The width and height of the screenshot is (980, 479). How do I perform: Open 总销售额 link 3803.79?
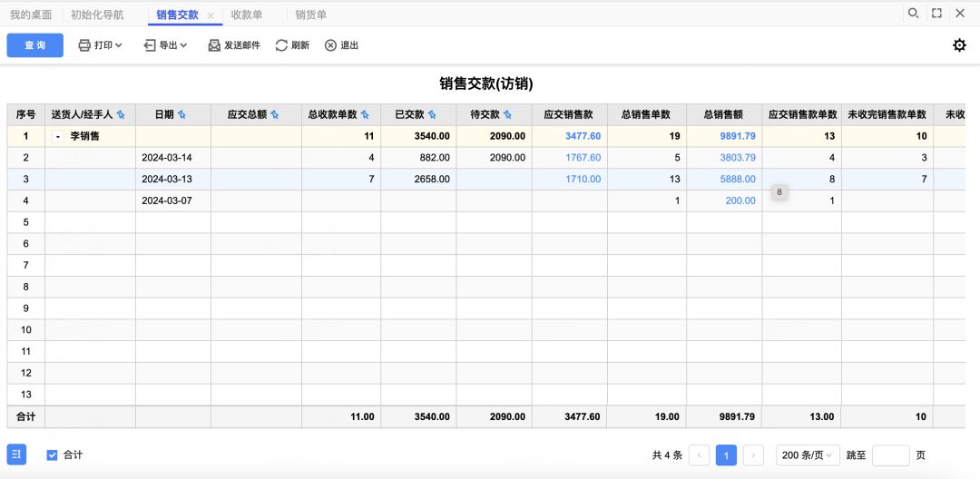click(737, 158)
